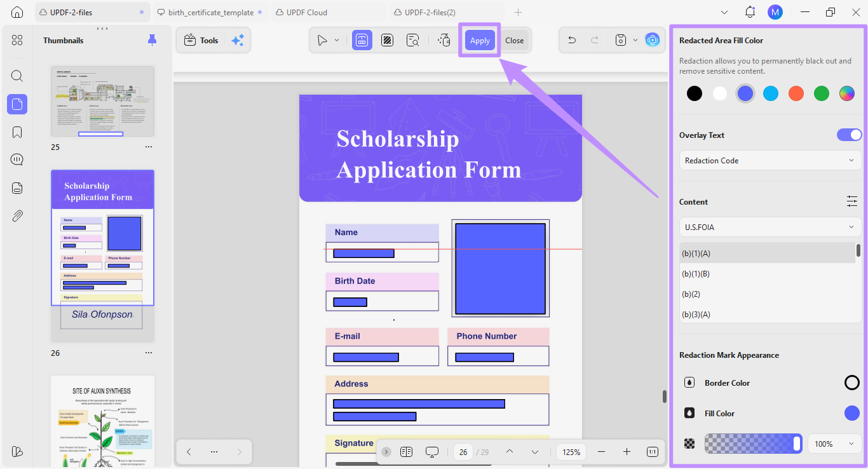Add a new tab with plus
Image resolution: width=868 pixels, height=469 pixels.
(x=518, y=12)
